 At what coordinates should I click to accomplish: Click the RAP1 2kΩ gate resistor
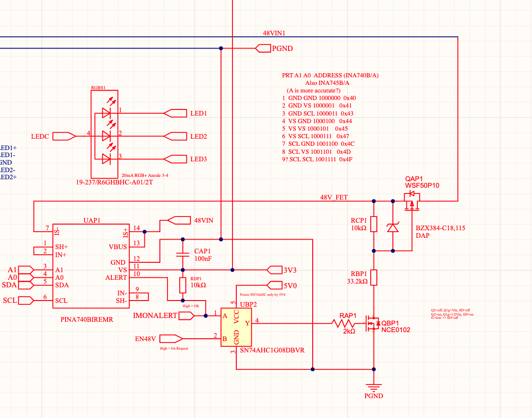pos(343,323)
